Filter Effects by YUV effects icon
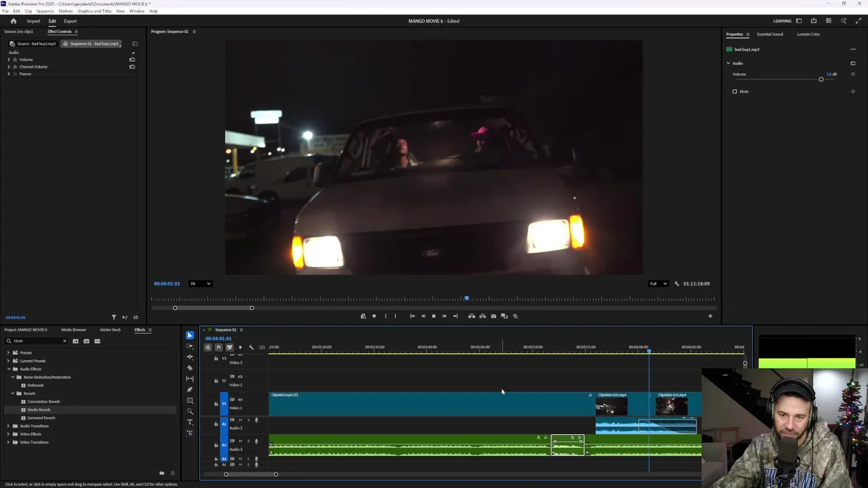 click(x=97, y=341)
